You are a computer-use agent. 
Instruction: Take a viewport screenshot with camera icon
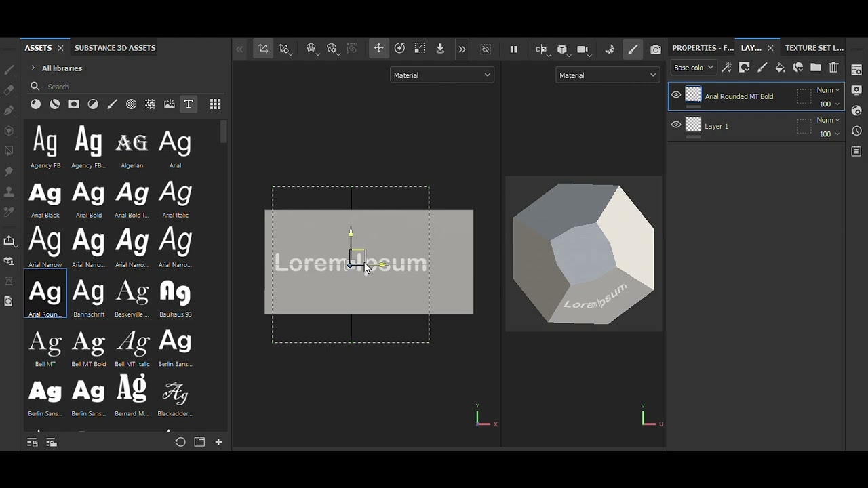[656, 49]
